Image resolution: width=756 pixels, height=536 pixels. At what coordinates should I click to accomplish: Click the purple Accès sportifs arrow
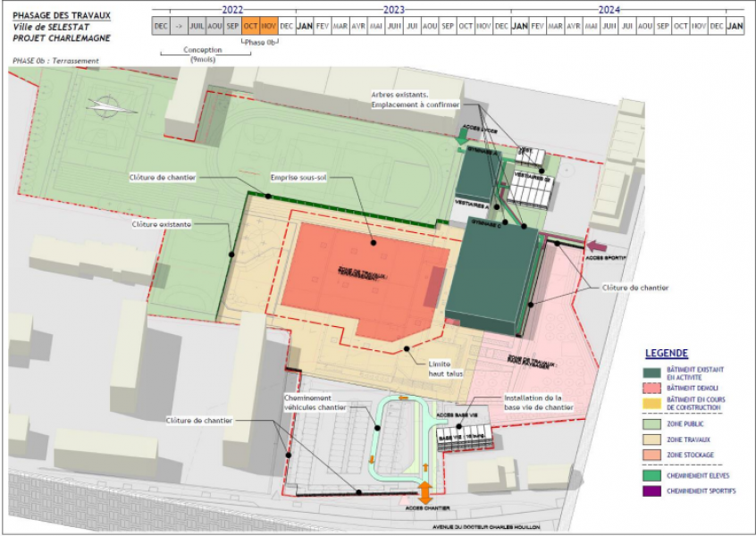click(x=597, y=246)
